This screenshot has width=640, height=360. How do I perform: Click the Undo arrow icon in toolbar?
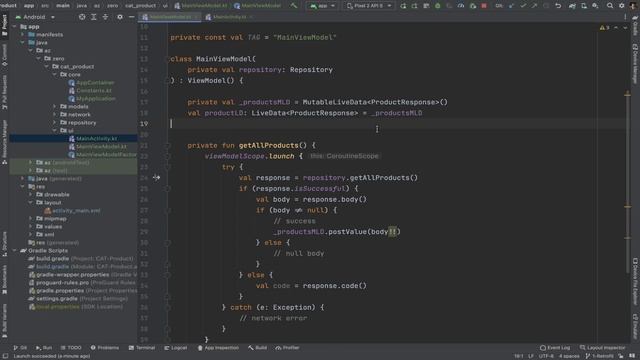pos(558,6)
